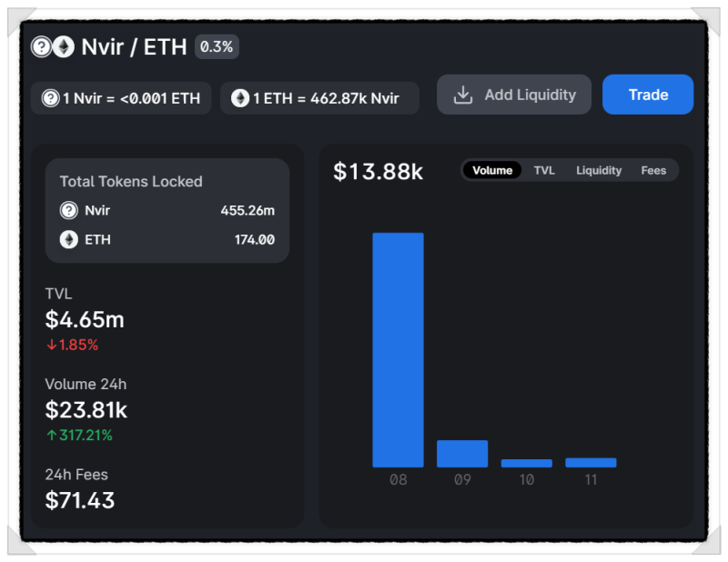The width and height of the screenshot is (728, 562).
Task: Click the Nvir unknown-token icon in the header
Action: pos(41,47)
